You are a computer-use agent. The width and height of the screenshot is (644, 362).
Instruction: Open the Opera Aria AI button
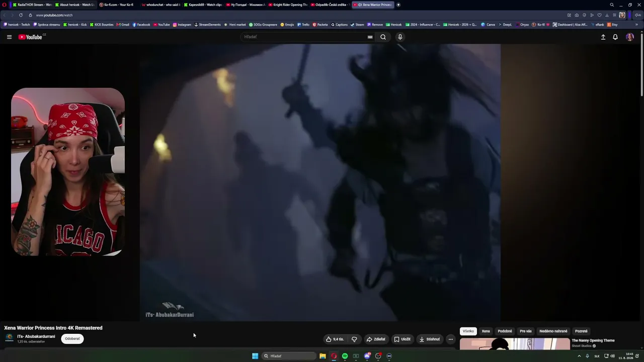click(637, 15)
